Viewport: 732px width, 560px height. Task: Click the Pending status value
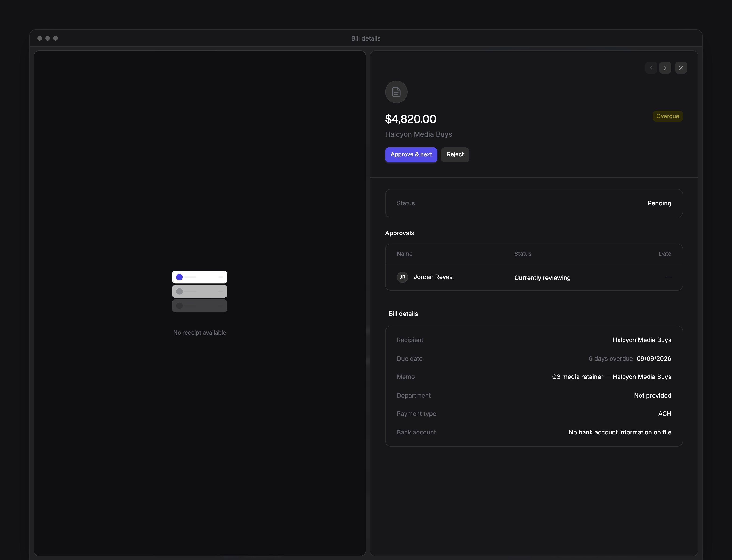[x=659, y=203]
